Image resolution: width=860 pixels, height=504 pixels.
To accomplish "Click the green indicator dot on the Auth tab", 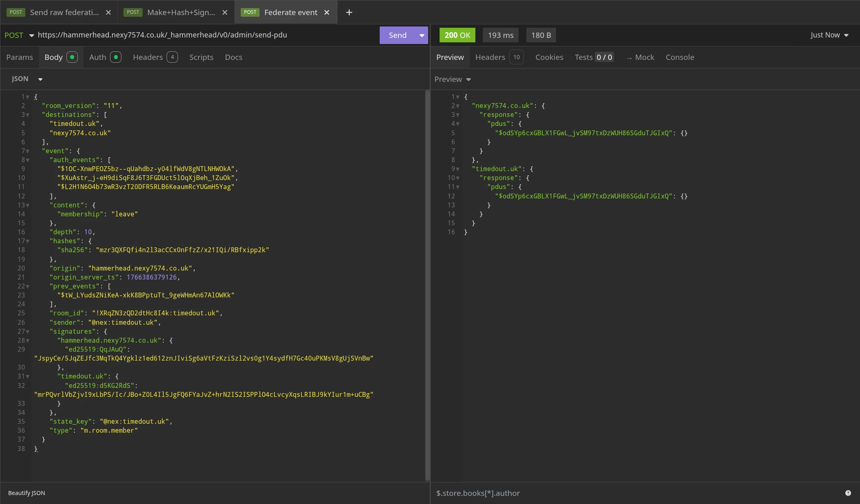I will point(116,57).
